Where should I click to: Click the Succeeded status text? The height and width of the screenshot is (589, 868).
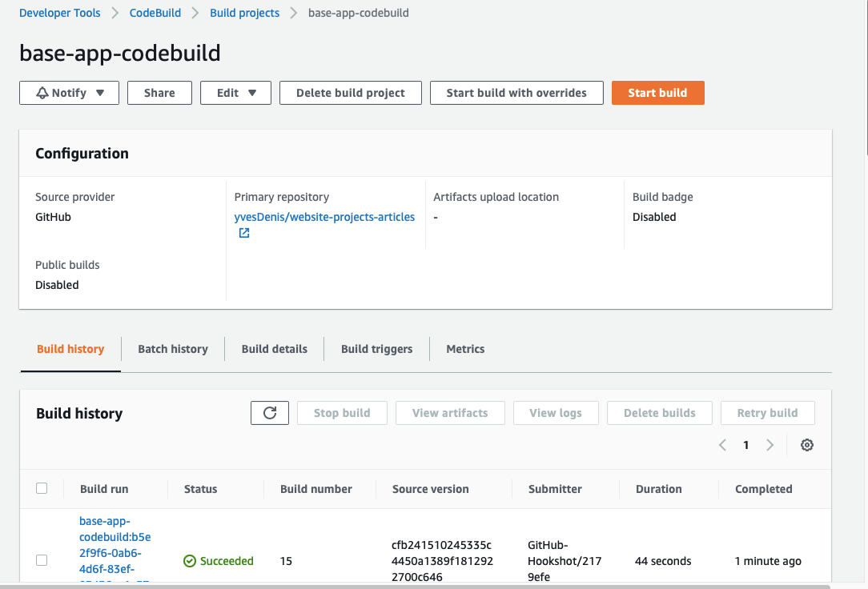pyautogui.click(x=227, y=561)
